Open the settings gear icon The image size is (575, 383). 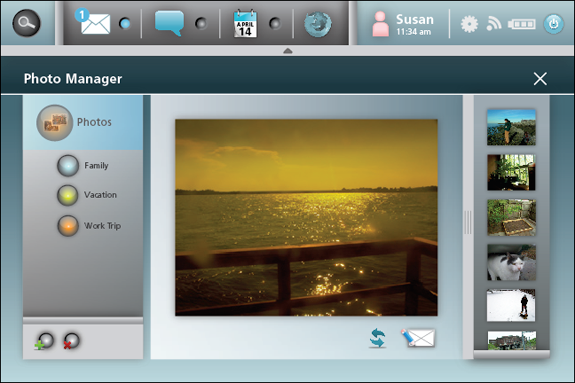[x=469, y=24]
